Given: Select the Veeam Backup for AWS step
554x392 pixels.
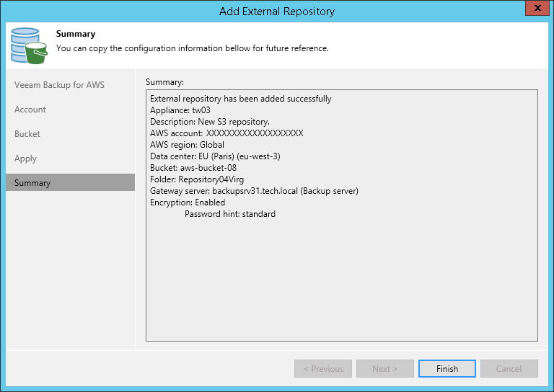Looking at the screenshot, I should point(59,85).
